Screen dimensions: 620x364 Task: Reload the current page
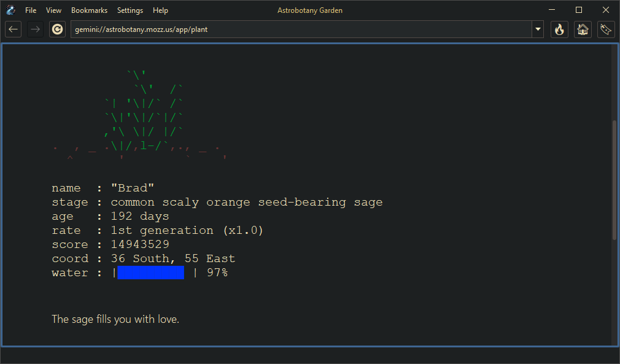pos(57,29)
